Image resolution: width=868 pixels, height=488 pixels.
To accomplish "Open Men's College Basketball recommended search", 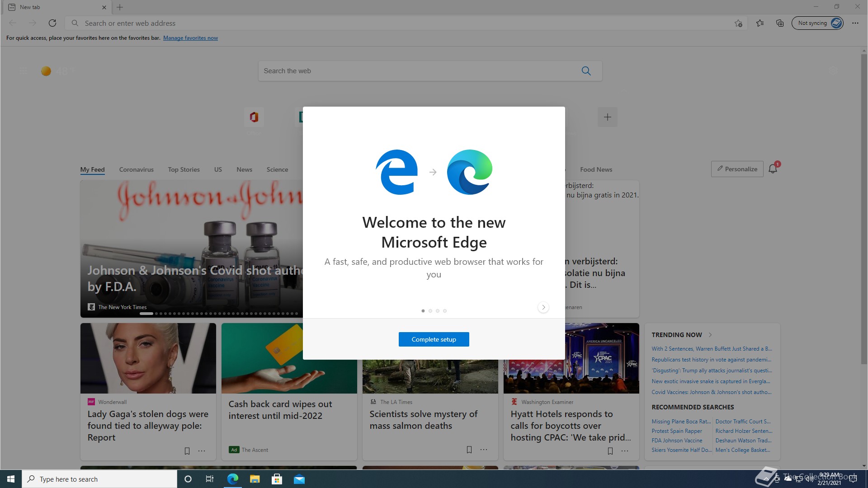I will tap(742, 450).
